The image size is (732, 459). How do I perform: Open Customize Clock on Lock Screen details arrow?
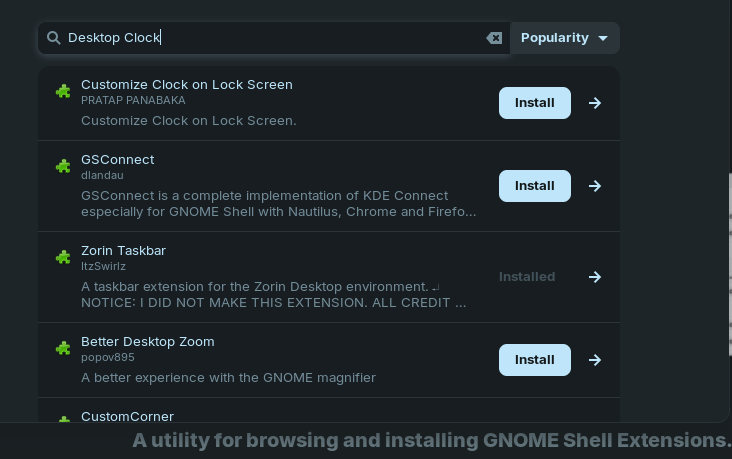[595, 103]
